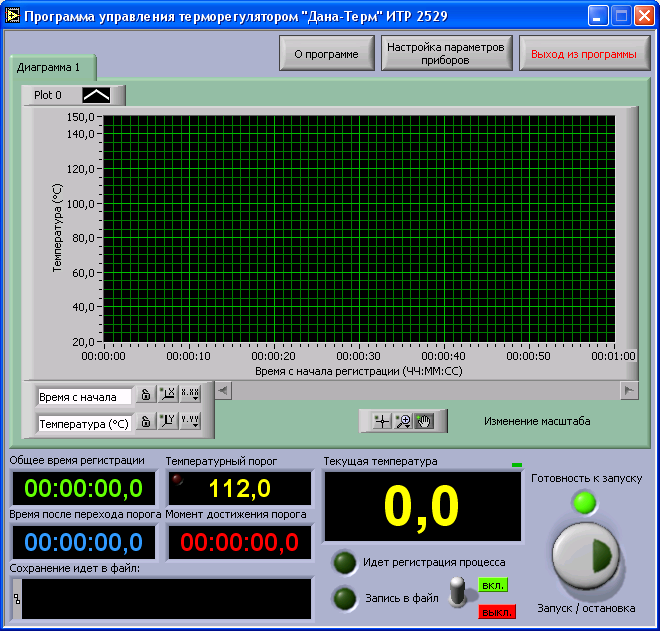The height and width of the screenshot is (631, 660).
Task: Open the Y-axis format options button
Action: coord(190,422)
